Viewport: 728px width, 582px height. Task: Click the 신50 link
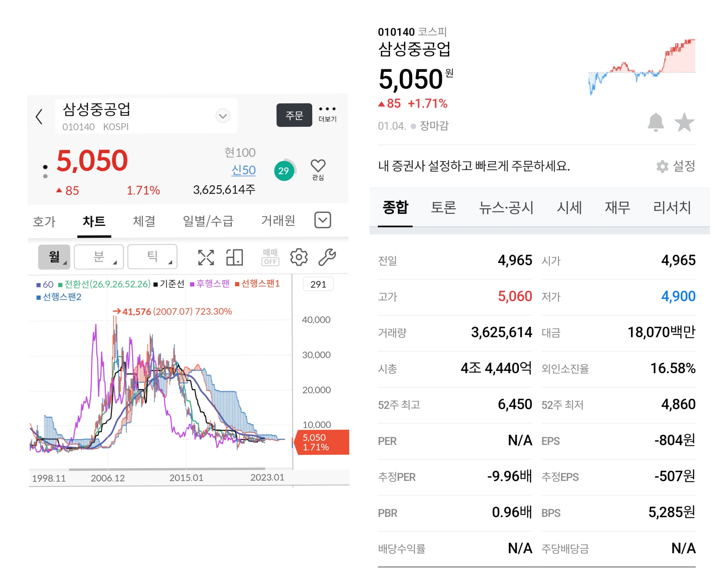click(243, 170)
